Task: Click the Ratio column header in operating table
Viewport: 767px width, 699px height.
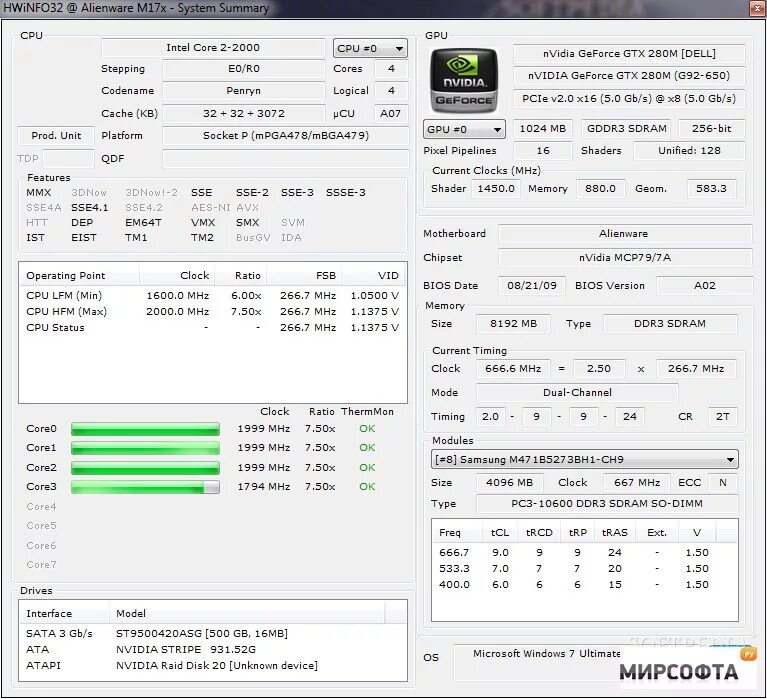Action: coord(241,275)
